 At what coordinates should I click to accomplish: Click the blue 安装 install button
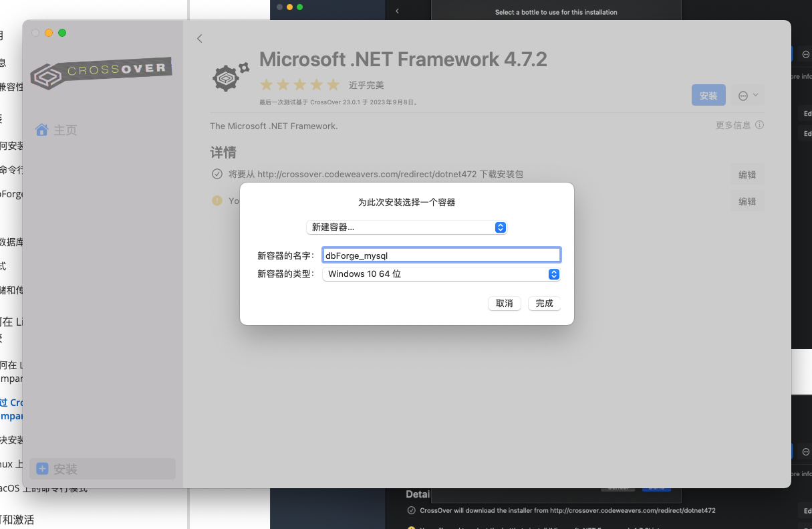(708, 96)
